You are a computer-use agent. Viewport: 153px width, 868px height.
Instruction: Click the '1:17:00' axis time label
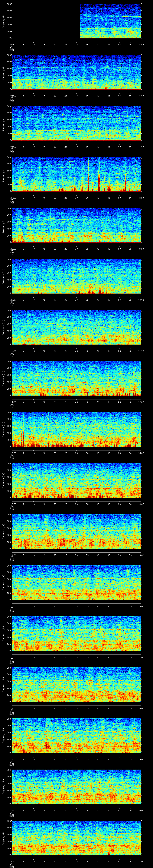(x=12, y=708)
